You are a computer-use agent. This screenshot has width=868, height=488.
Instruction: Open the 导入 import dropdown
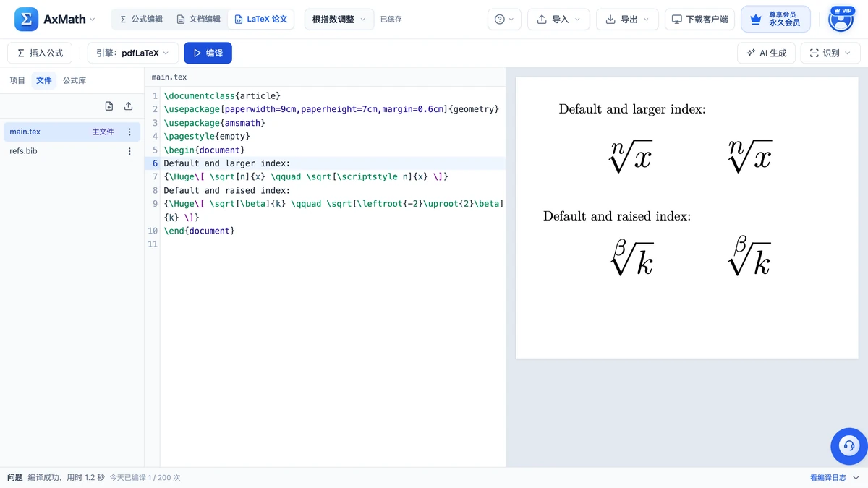(558, 20)
